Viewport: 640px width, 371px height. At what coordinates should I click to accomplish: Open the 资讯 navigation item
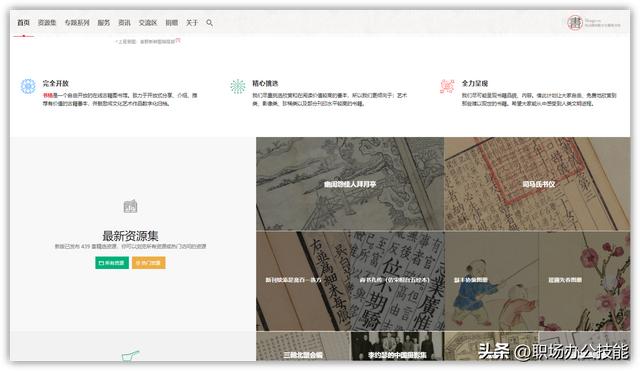coord(124,23)
